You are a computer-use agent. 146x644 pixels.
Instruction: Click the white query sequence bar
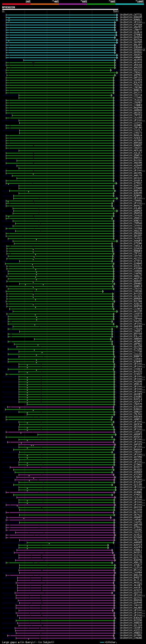(x=60, y=10)
